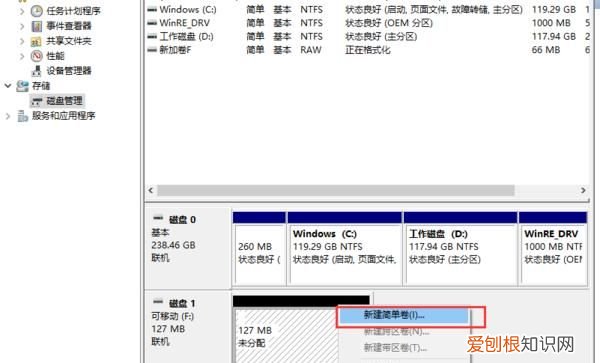Click the volume icon beside 新加卷F row
This screenshot has height=363, width=600.
click(152, 50)
